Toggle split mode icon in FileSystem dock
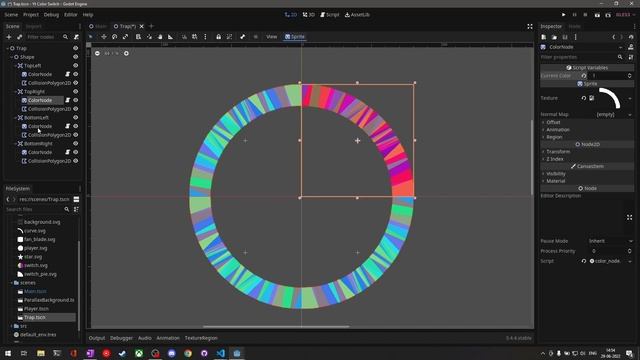Screen dimensions: 640x360 [76, 200]
